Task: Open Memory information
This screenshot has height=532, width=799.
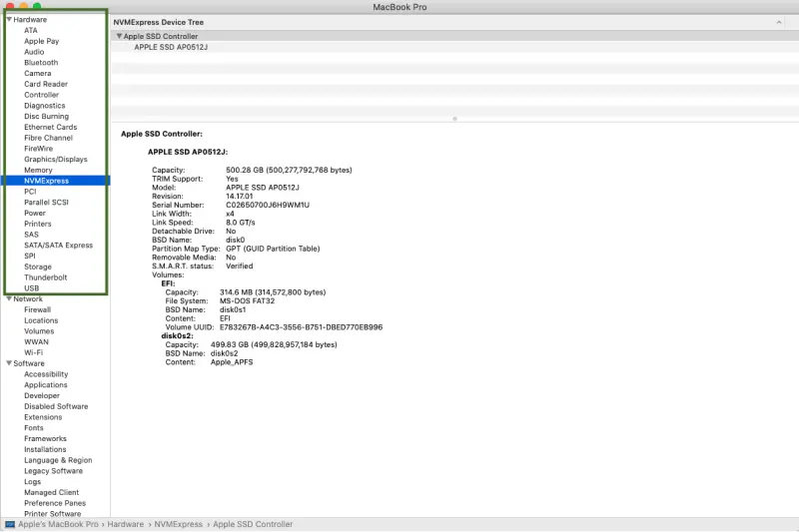Action: tap(38, 170)
